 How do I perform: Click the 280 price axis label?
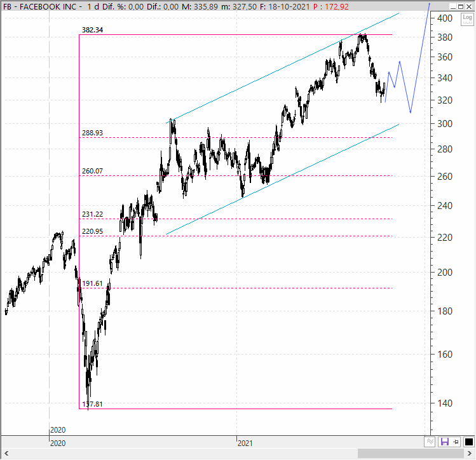[445, 149]
